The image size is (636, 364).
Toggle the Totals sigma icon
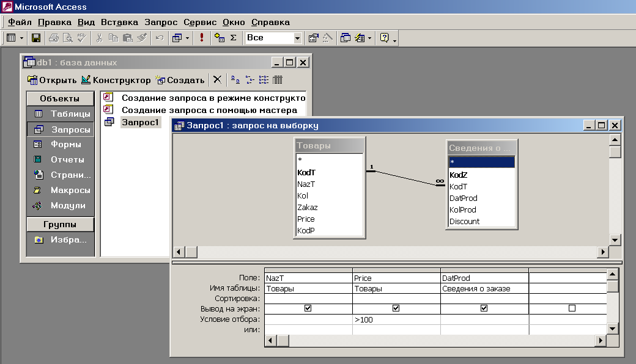pyautogui.click(x=233, y=38)
